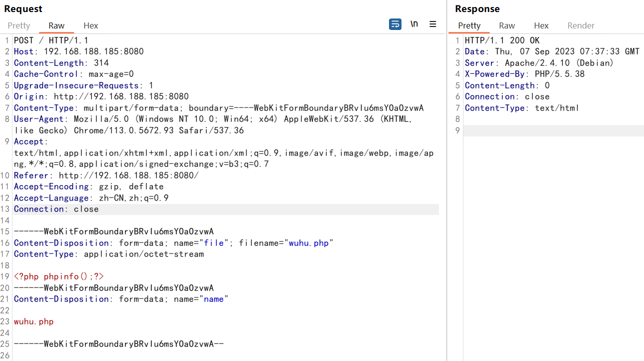Click the Content-Length 314 header in request
644x361 pixels.
[x=61, y=63]
